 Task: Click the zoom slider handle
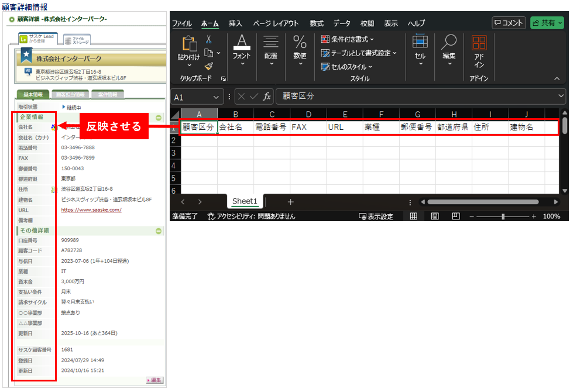(x=503, y=216)
